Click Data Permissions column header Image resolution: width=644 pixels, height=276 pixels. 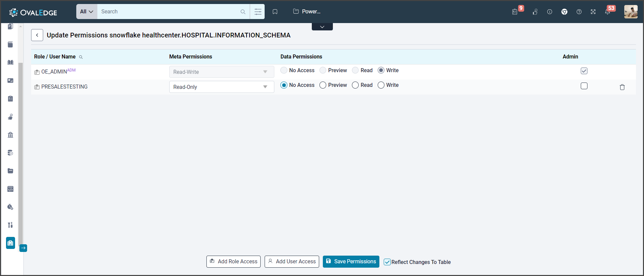pos(301,57)
